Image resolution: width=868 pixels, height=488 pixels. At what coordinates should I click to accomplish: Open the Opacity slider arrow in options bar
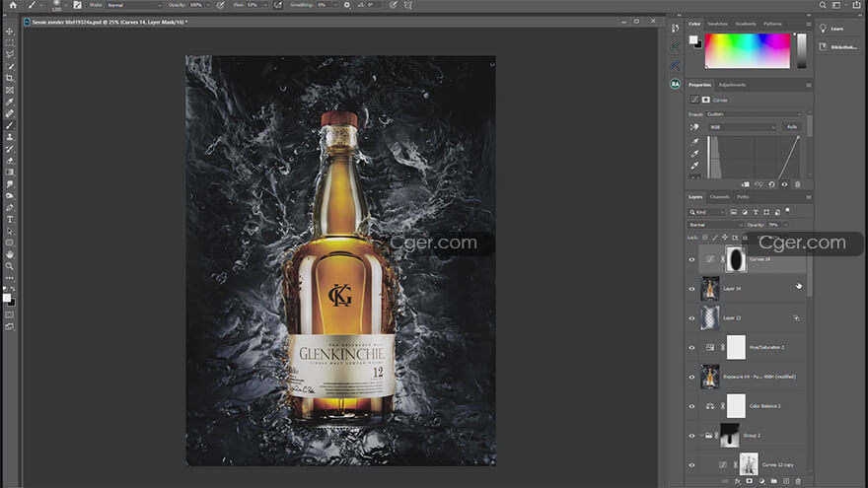pyautogui.click(x=208, y=5)
